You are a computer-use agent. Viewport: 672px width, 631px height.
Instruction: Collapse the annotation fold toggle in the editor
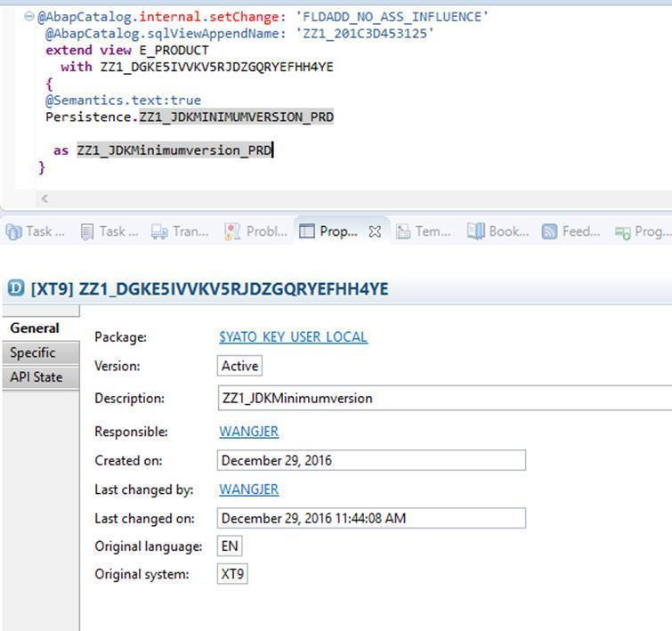point(28,17)
